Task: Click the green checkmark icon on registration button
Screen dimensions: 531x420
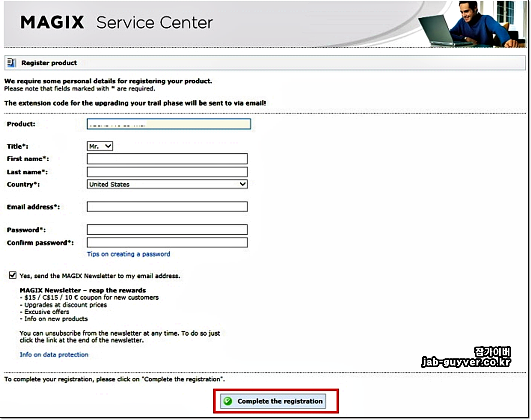Action: 228,401
